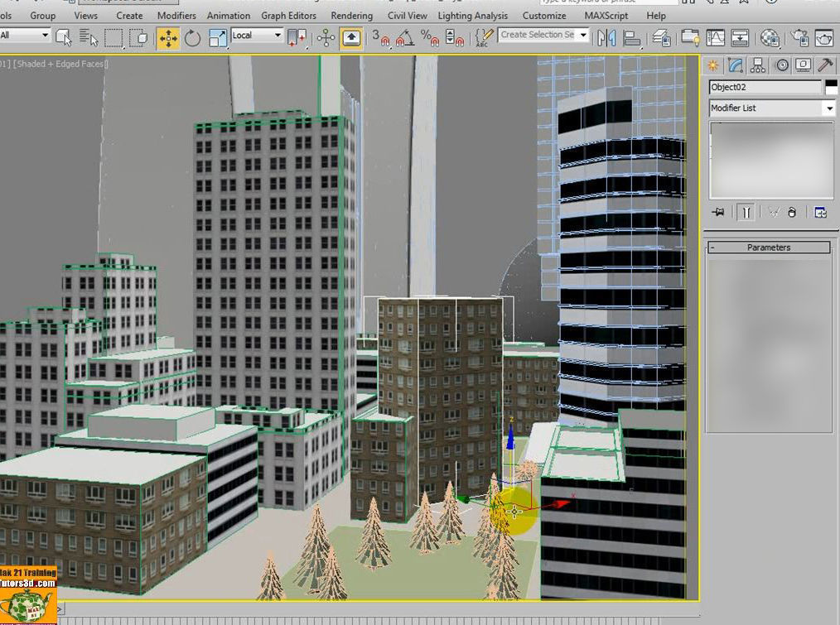Activate the Select and Rotate tool
Image resolution: width=840 pixels, height=625 pixels.
click(192, 38)
